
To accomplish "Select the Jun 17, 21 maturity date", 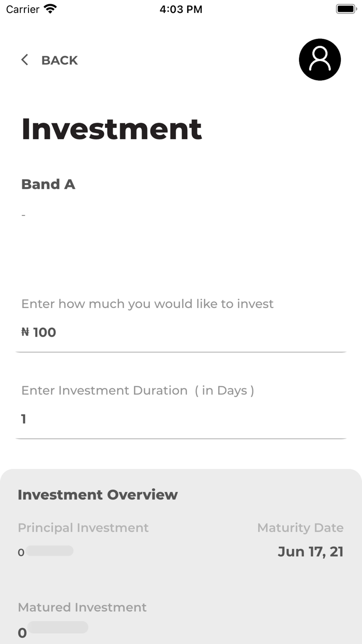I will click(x=310, y=552).
